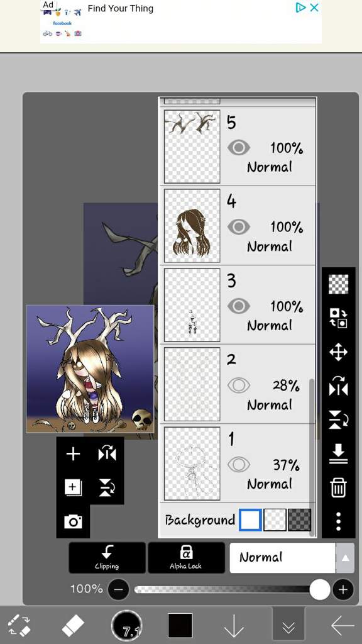Add a new layer with plus icon
This screenshot has width=362, height=644.
(73, 454)
